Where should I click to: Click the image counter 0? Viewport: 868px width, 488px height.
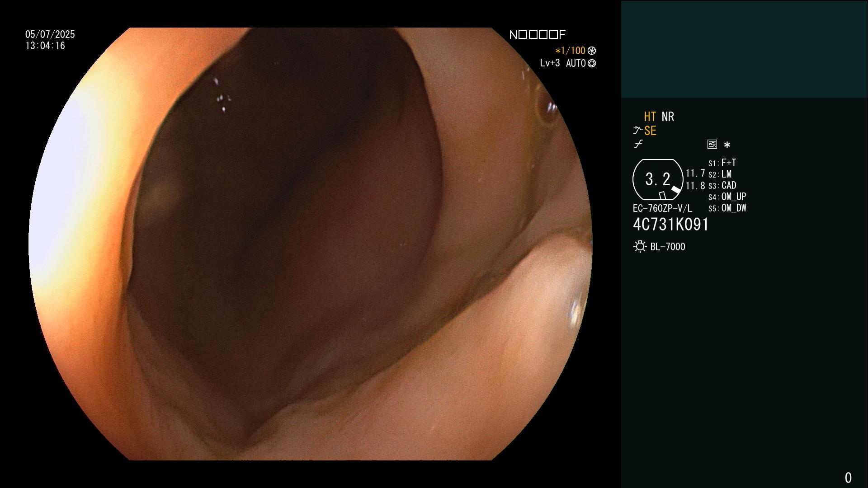click(x=848, y=478)
